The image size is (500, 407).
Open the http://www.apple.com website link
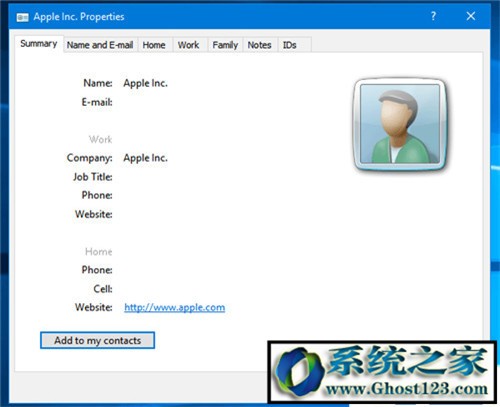point(175,307)
